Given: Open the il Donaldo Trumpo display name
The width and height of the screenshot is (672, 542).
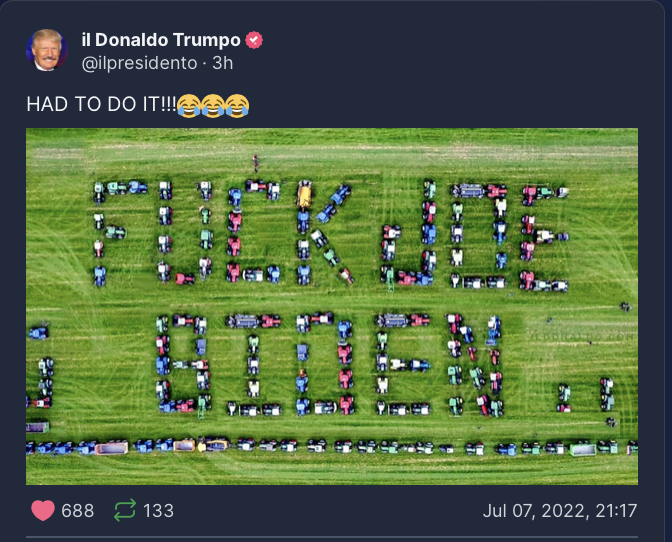Looking at the screenshot, I should click(x=161, y=40).
